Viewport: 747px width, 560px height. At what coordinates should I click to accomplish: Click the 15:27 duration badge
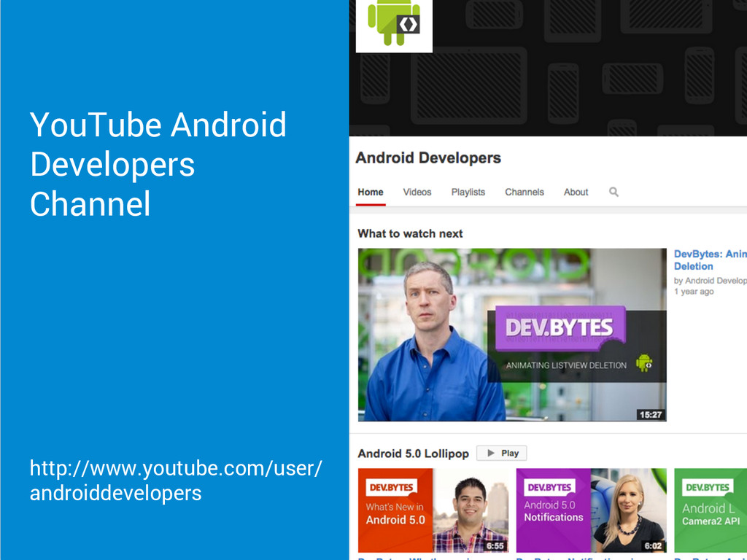coord(651,415)
